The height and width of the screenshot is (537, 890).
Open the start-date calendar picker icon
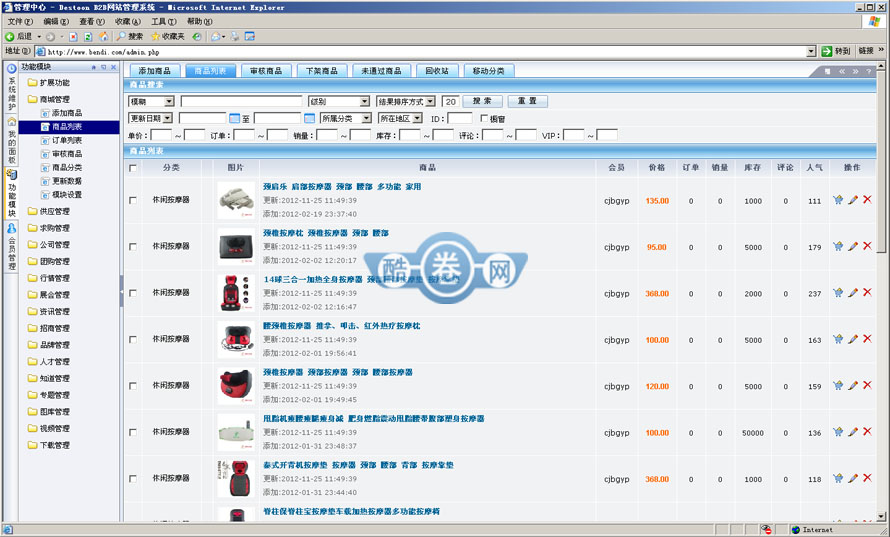point(234,119)
